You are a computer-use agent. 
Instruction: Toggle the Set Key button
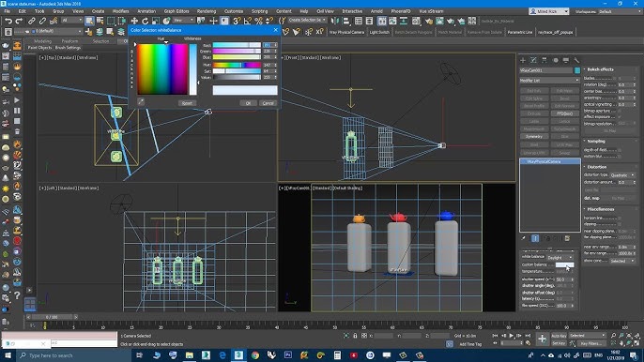(x=559, y=343)
